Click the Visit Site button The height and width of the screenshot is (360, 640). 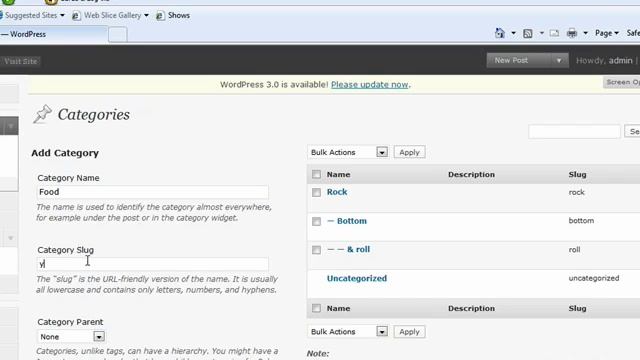pos(20,61)
